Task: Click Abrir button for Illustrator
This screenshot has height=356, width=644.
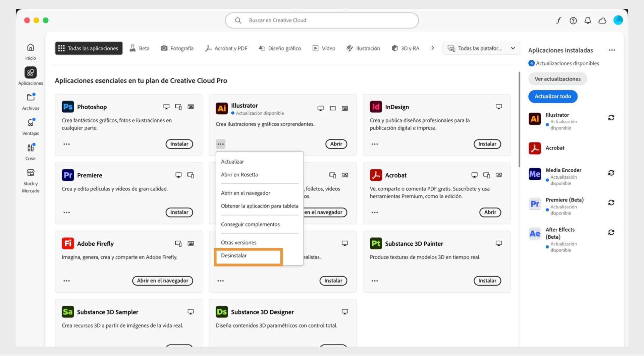Action: tap(336, 144)
